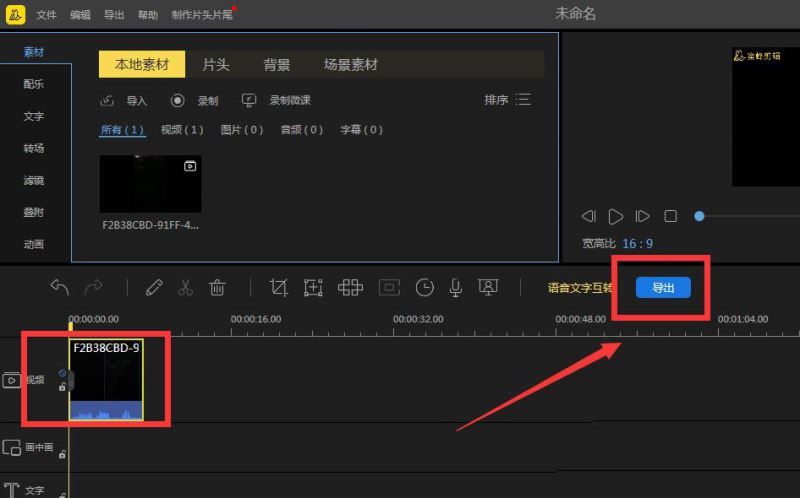Open the 导出 menu in menu bar

coord(114,15)
